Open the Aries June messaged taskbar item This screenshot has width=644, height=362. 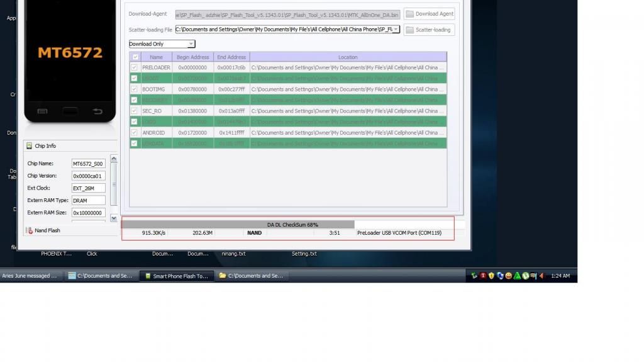click(30, 276)
